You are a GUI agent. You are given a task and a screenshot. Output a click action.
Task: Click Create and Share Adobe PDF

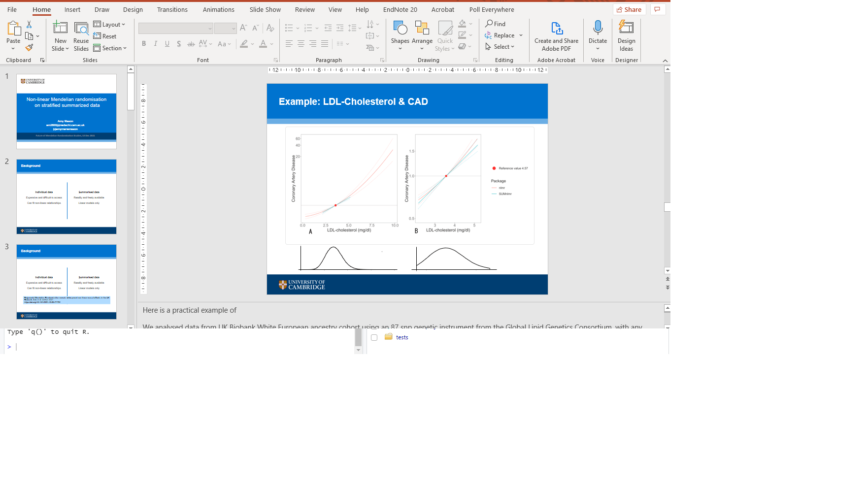click(557, 36)
